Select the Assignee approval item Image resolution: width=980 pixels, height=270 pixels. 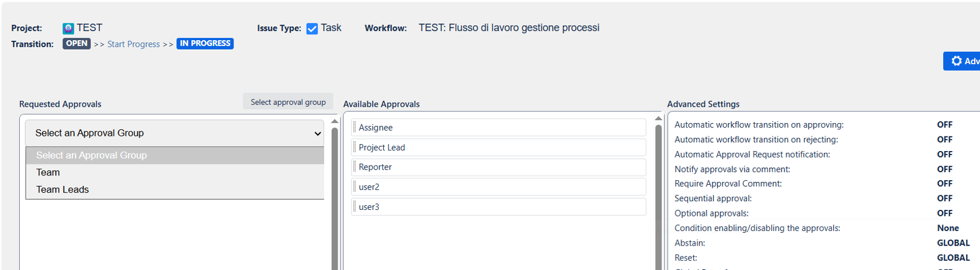click(499, 127)
